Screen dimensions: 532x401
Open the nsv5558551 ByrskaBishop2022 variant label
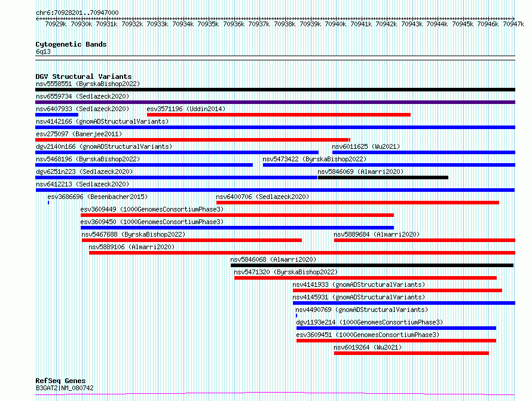click(x=88, y=84)
